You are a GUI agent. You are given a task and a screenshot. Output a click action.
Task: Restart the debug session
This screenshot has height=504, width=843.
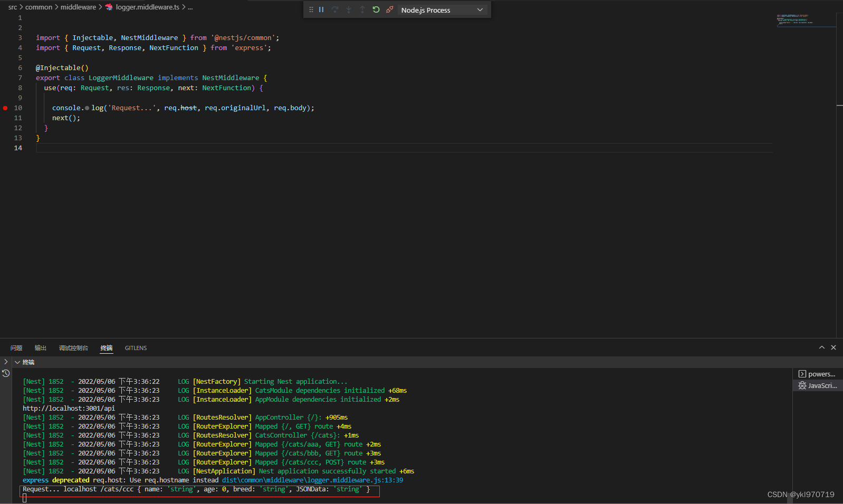tap(376, 9)
